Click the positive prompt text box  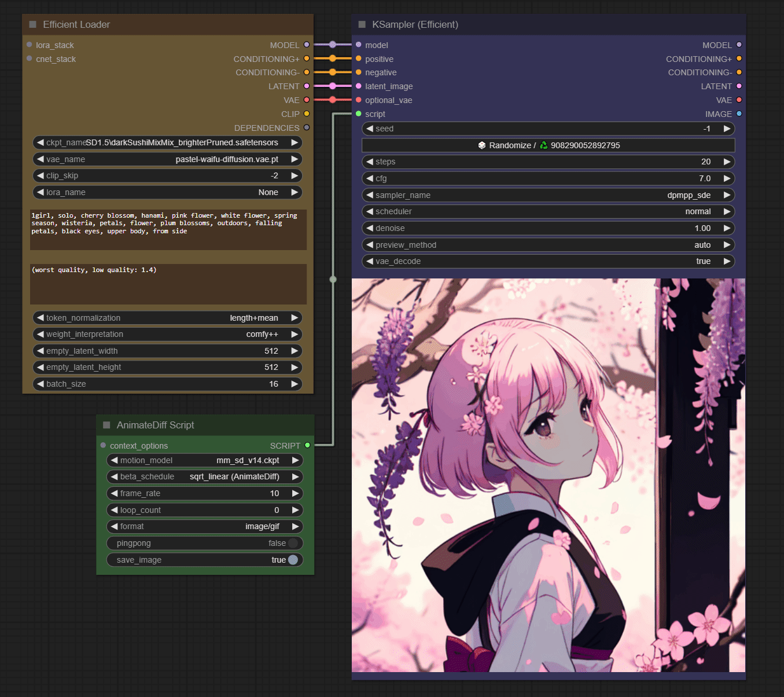click(x=168, y=230)
